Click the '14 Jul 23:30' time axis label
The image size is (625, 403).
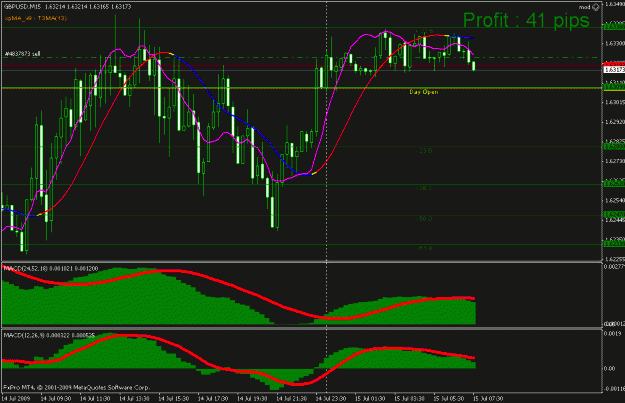point(331,399)
